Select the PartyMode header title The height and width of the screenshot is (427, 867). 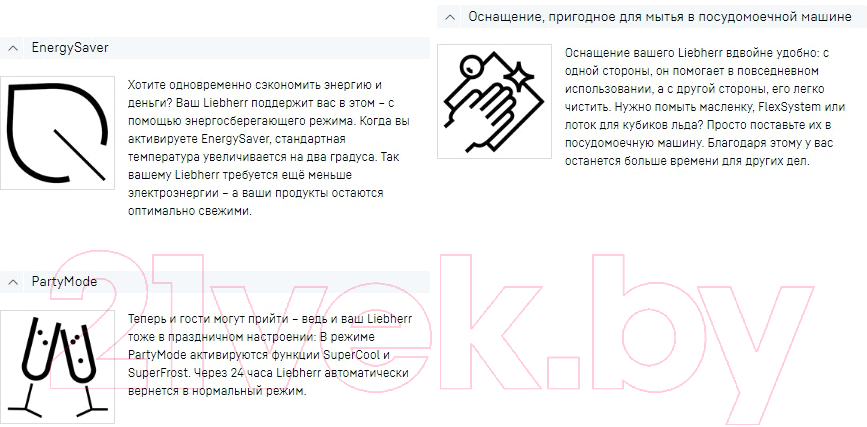click(x=64, y=282)
